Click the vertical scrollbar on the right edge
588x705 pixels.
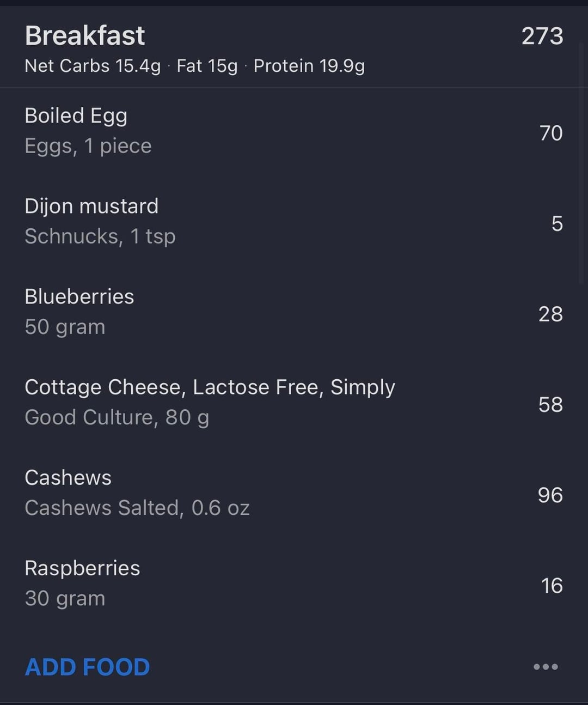pos(581,163)
